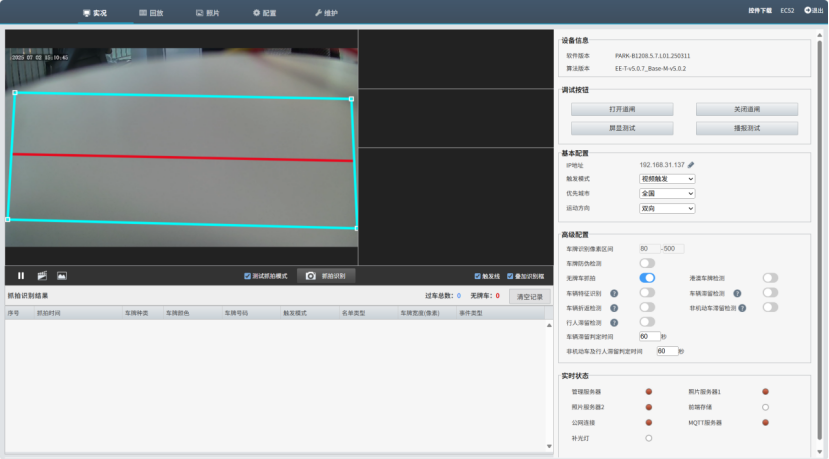Viewport: 829px width, 459px height.
Task: Click 公网连接 status indicator
Action: pyautogui.click(x=649, y=423)
